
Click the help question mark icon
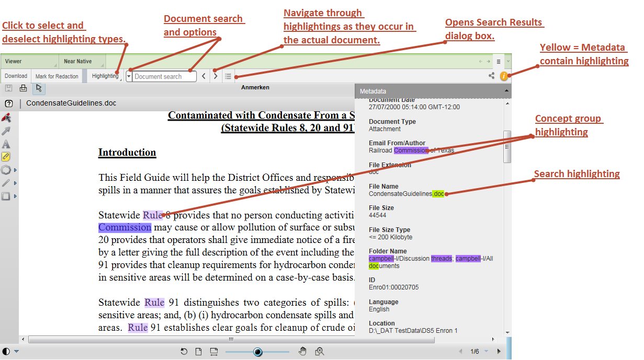tap(9, 103)
